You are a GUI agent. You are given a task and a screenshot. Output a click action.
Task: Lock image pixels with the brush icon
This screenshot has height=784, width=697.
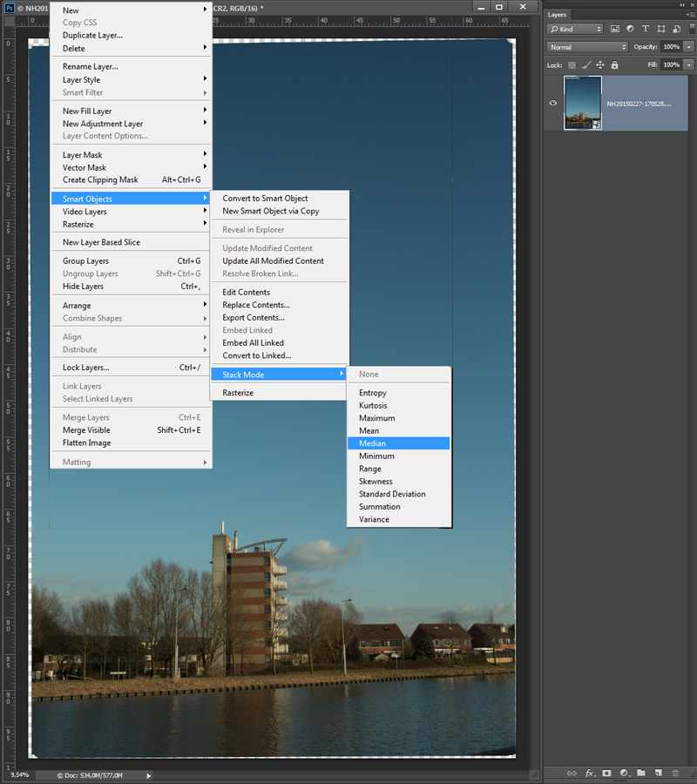click(586, 65)
